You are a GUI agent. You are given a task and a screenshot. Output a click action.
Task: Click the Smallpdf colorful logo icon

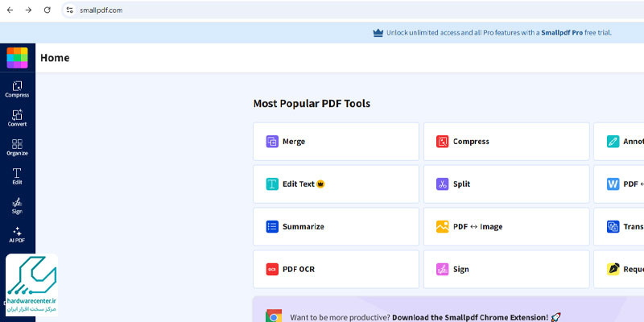[x=17, y=58]
